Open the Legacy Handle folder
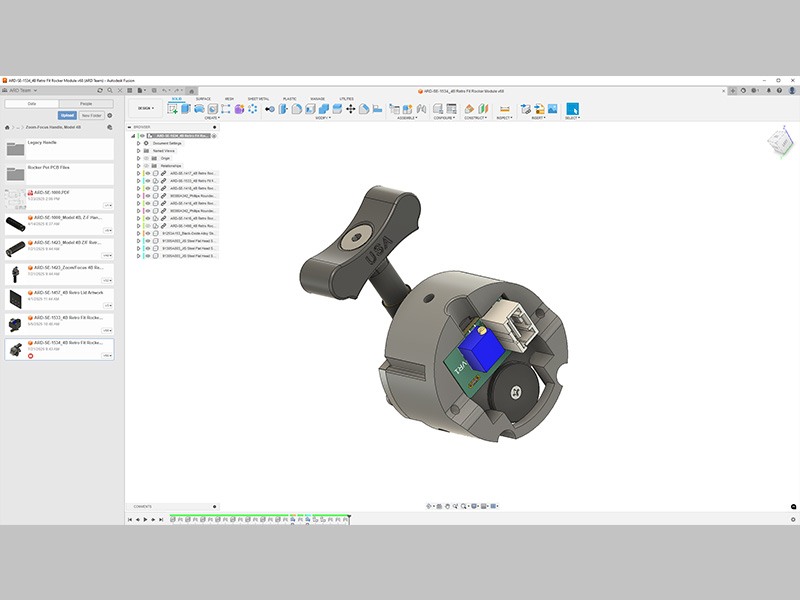 [59, 149]
